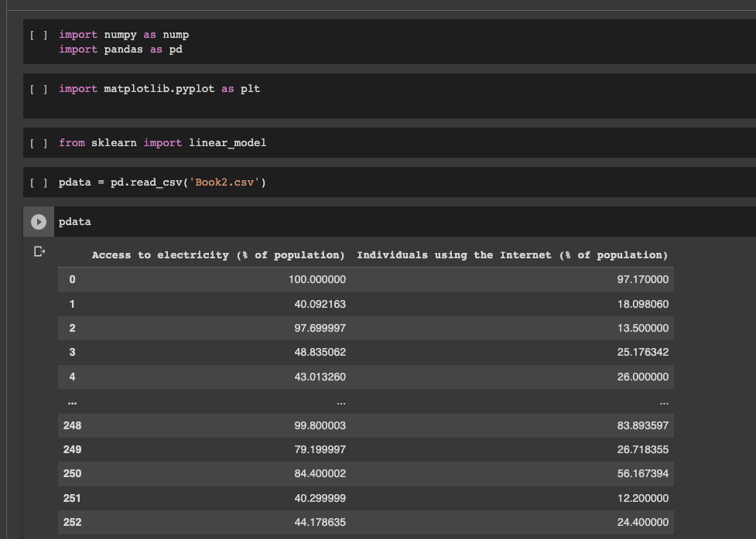
Task: Select value 24.400000 in row 252
Action: coord(643,522)
